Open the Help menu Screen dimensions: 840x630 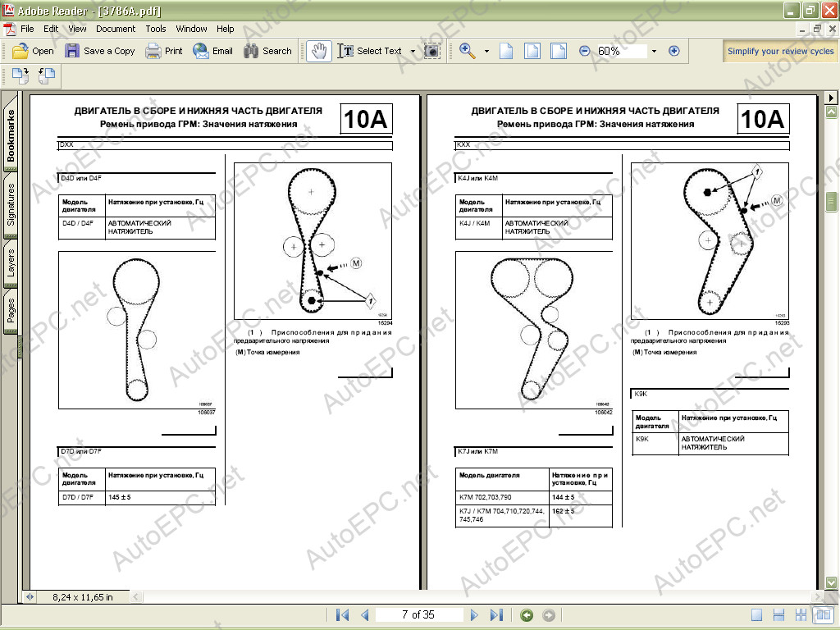[225, 29]
